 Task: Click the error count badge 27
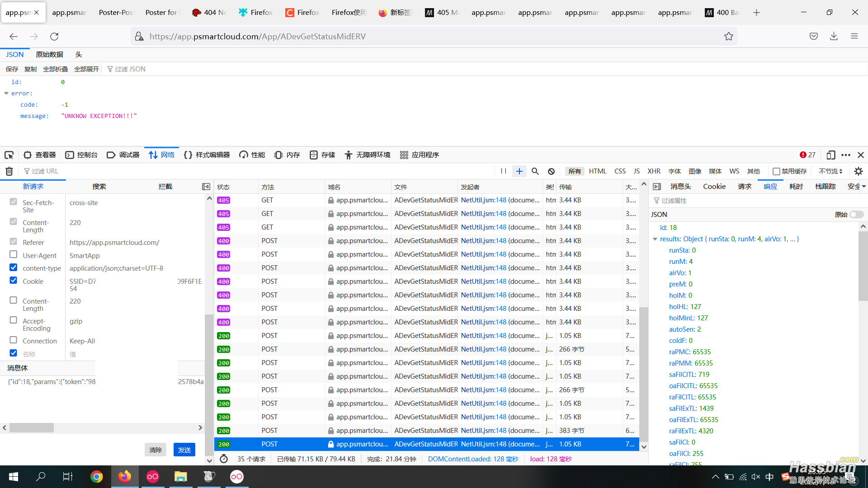(807, 155)
